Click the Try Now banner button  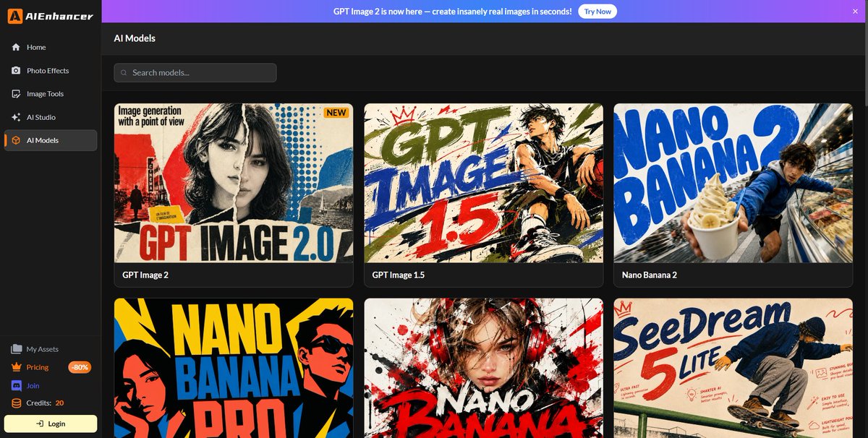point(597,12)
